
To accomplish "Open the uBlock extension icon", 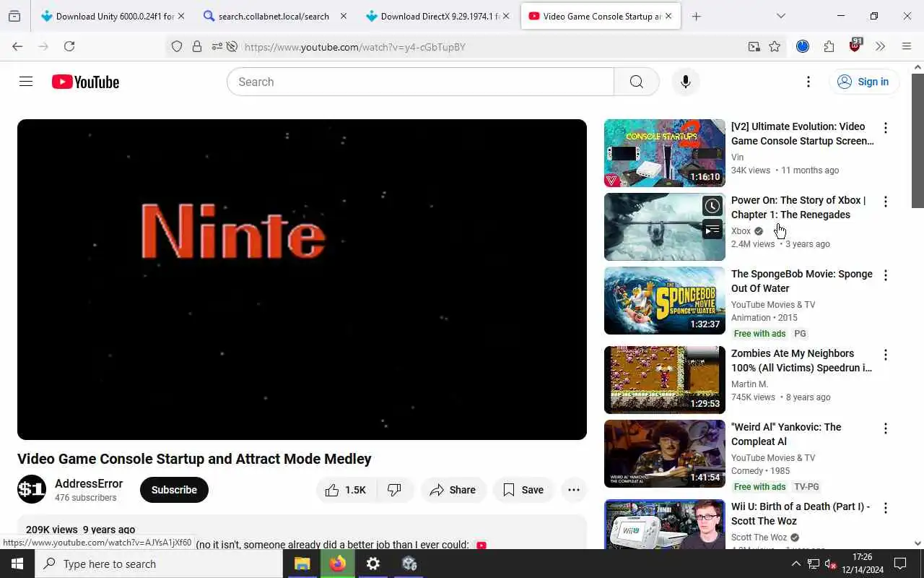I will [x=855, y=46].
